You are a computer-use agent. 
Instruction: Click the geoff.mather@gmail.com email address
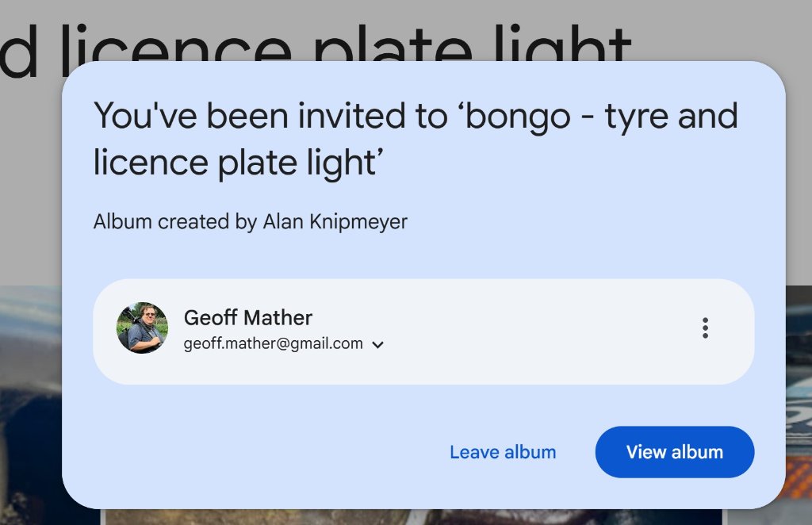pos(274,344)
